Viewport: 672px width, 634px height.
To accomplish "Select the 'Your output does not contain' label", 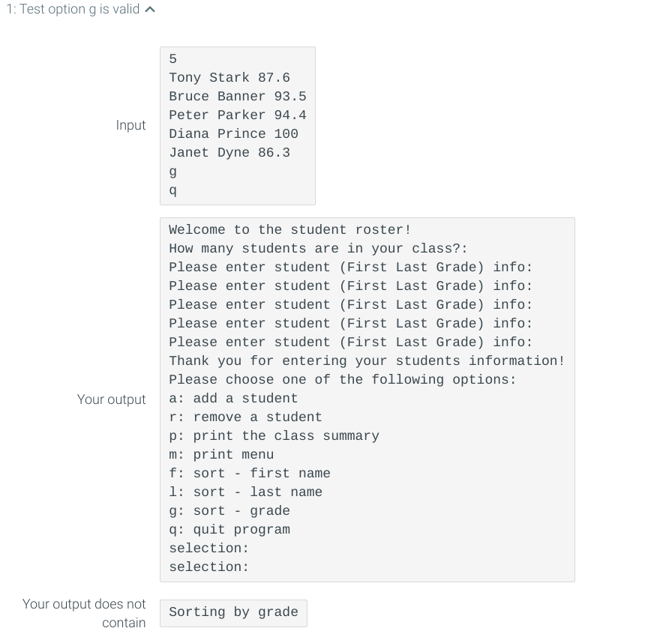I will click(84, 613).
